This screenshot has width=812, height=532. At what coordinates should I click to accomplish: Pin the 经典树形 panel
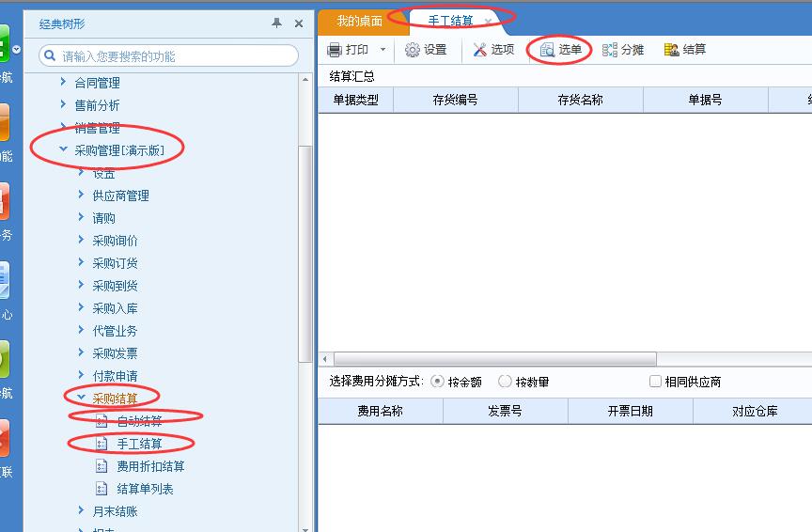click(x=276, y=23)
